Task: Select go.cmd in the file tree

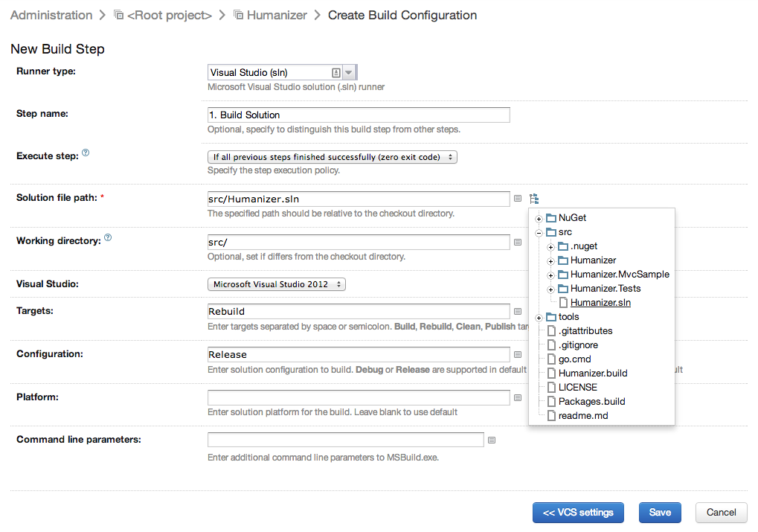Action: (575, 359)
